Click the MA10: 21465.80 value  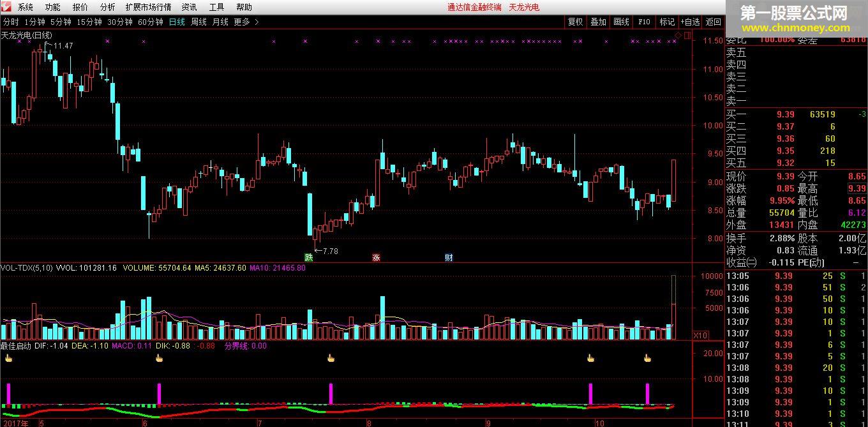(x=278, y=268)
